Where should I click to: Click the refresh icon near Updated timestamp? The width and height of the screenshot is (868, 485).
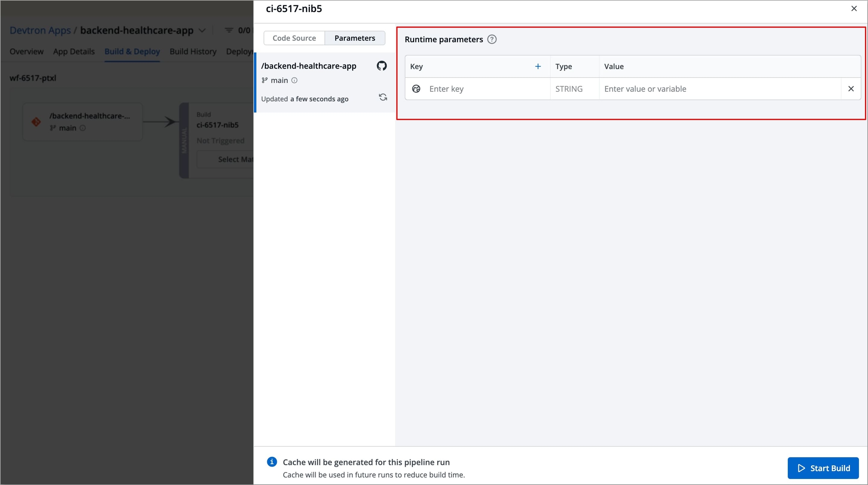pyautogui.click(x=383, y=98)
